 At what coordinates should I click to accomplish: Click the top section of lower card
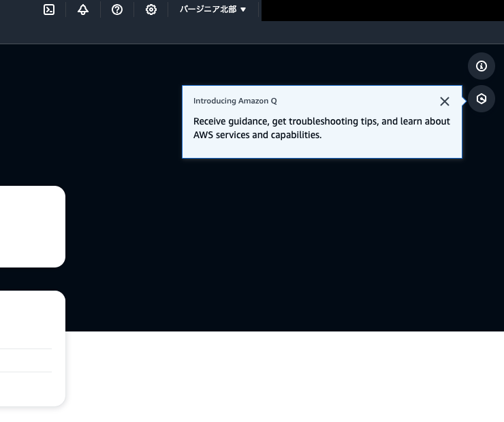(x=31, y=320)
